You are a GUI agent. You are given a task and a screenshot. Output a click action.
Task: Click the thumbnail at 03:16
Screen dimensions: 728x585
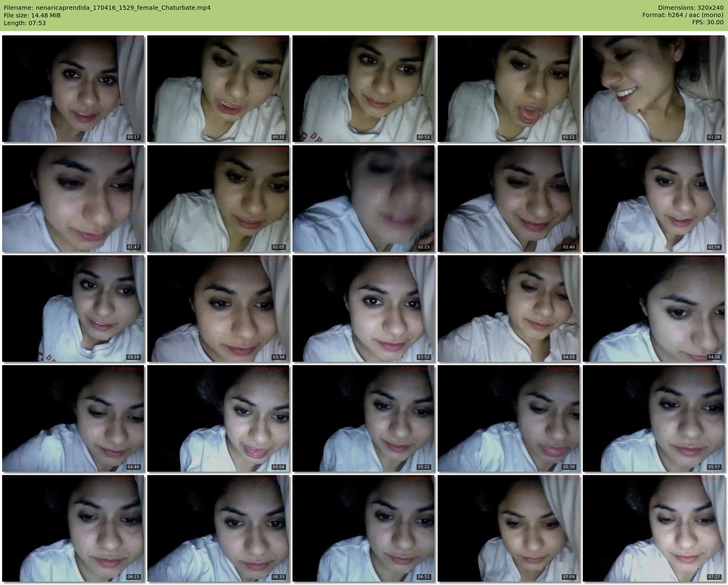pos(73,308)
